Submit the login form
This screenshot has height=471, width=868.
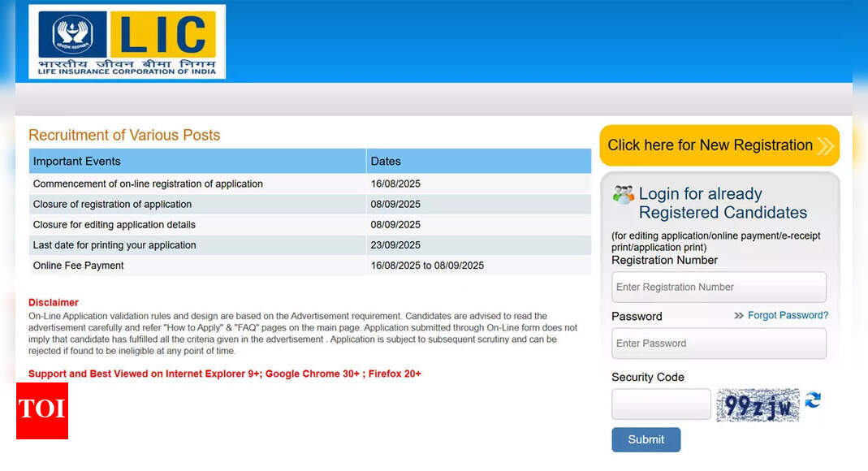click(646, 439)
